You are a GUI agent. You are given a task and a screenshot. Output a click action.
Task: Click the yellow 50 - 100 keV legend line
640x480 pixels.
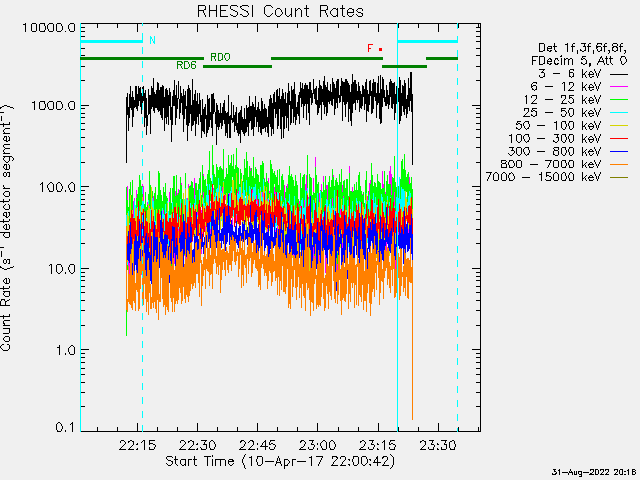619,126
